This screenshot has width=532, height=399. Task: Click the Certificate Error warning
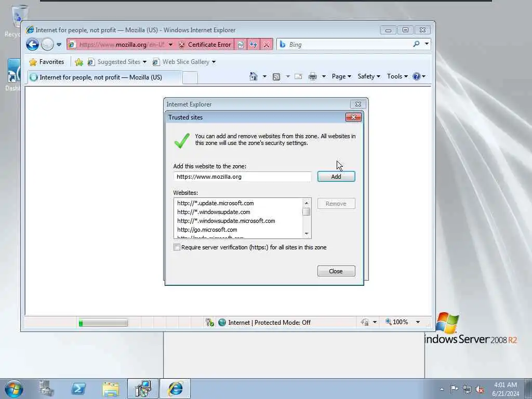click(205, 45)
